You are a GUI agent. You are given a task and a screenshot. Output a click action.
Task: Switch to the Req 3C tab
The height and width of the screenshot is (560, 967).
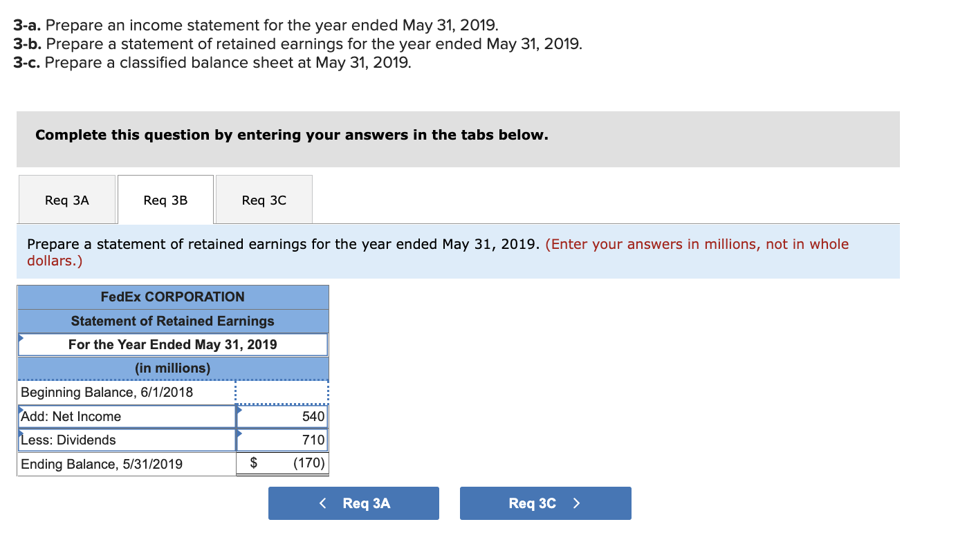(264, 199)
